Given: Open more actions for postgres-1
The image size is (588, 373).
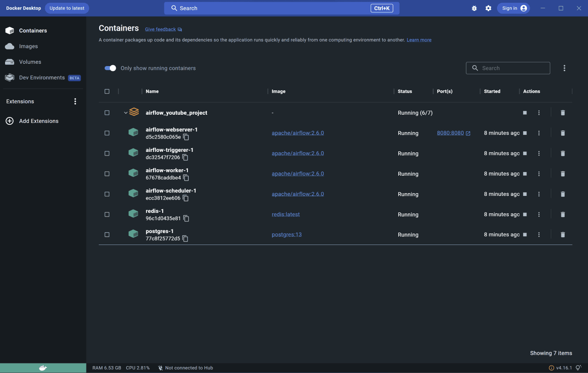Looking at the screenshot, I should [539, 234].
